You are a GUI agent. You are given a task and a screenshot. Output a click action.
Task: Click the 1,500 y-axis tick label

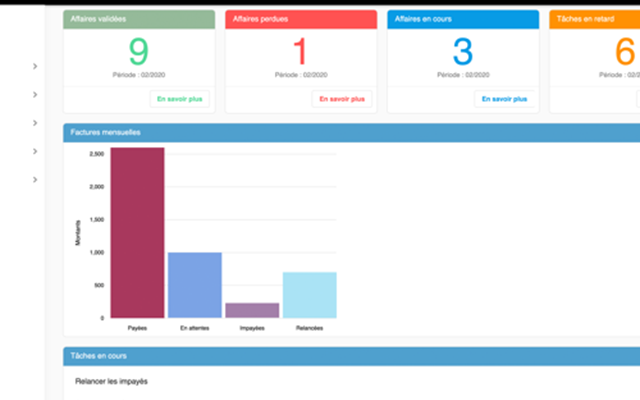pos(97,220)
